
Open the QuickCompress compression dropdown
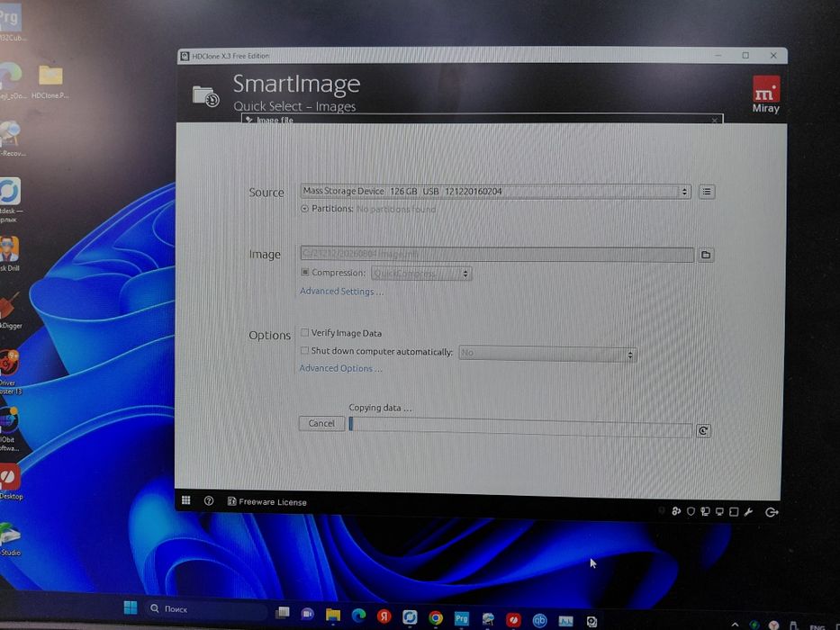(x=421, y=274)
